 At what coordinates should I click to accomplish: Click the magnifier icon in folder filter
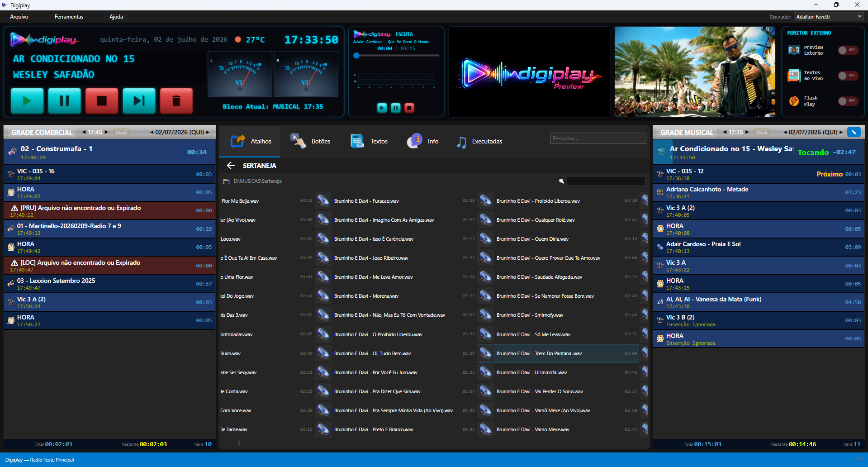[561, 181]
